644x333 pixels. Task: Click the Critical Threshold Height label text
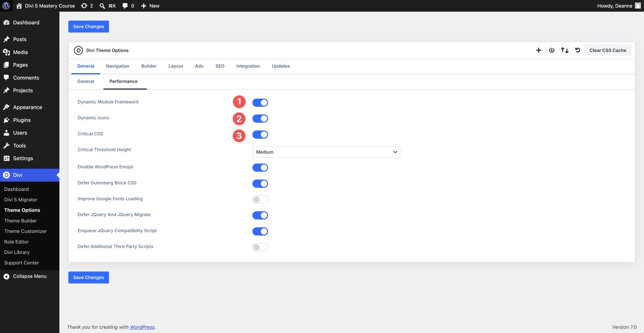[x=104, y=150]
